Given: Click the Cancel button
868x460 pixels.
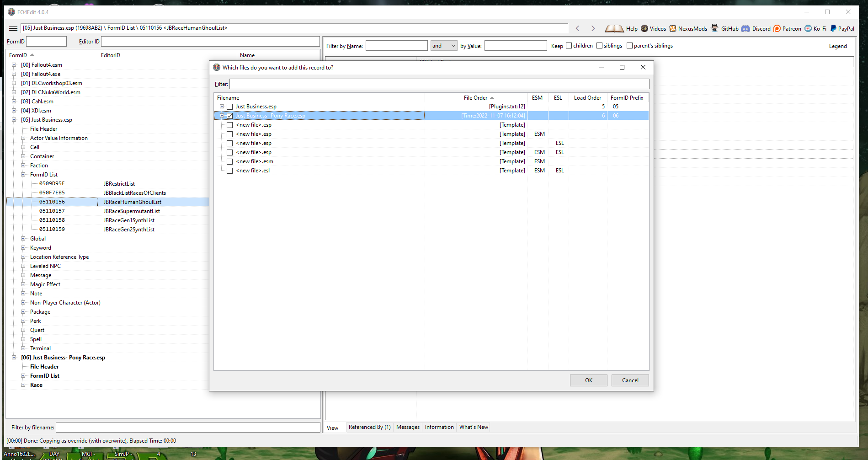Looking at the screenshot, I should point(630,380).
